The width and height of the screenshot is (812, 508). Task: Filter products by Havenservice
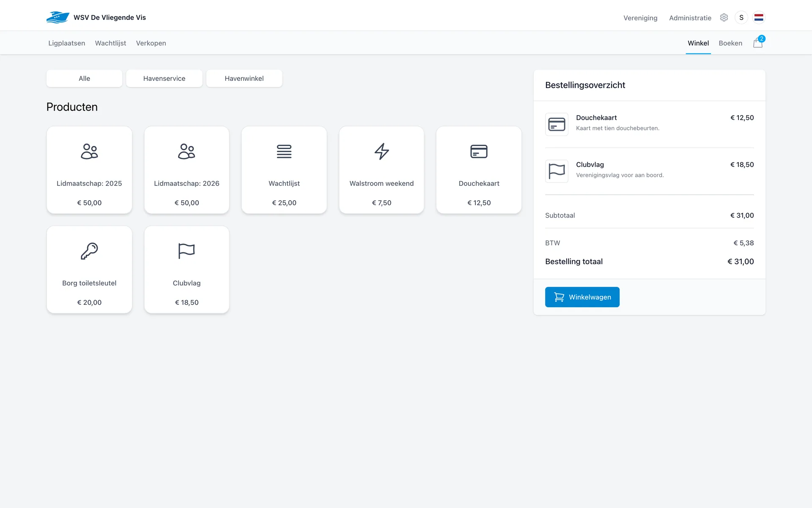click(164, 78)
